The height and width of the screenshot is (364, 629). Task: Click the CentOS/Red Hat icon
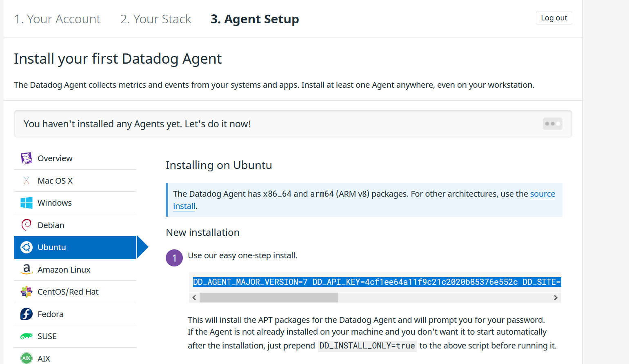(27, 292)
